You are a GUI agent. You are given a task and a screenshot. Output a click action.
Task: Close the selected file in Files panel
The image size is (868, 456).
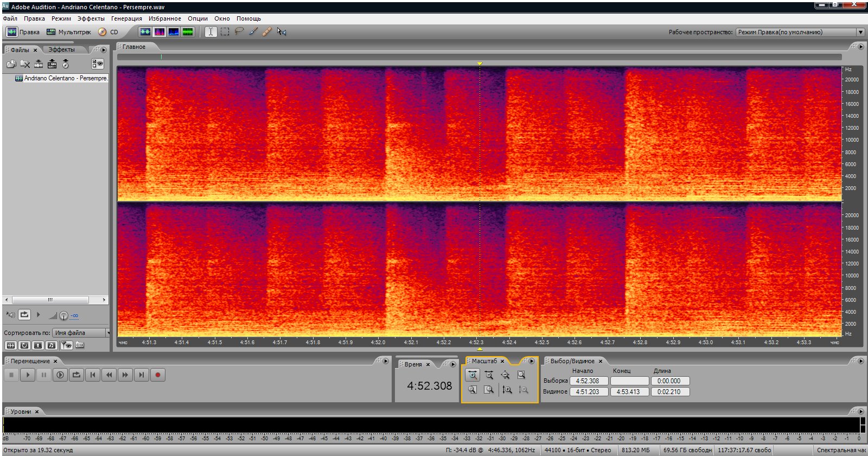click(25, 64)
